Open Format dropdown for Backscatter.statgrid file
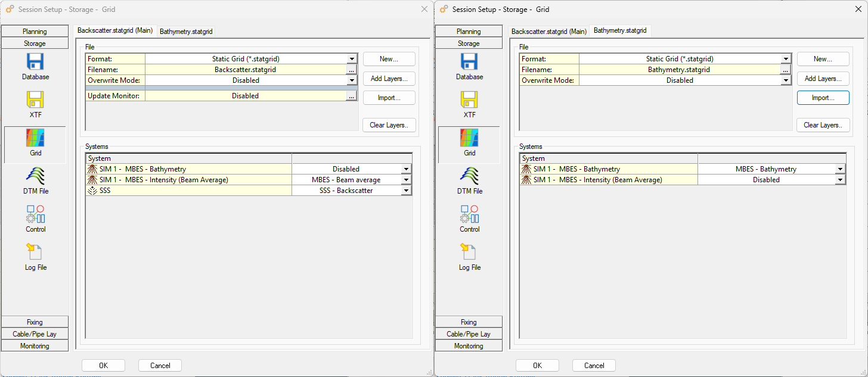868x377 pixels. pyautogui.click(x=352, y=59)
